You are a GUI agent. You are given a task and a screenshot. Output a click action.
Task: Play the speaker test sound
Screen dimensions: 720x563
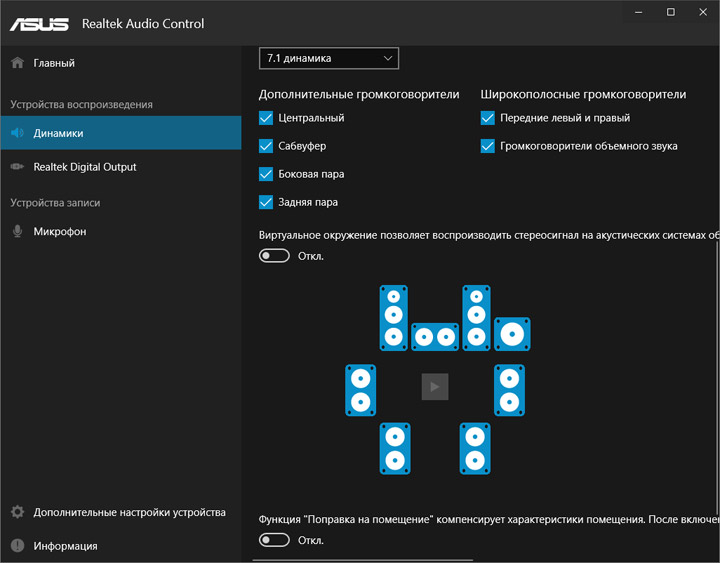pyautogui.click(x=435, y=387)
